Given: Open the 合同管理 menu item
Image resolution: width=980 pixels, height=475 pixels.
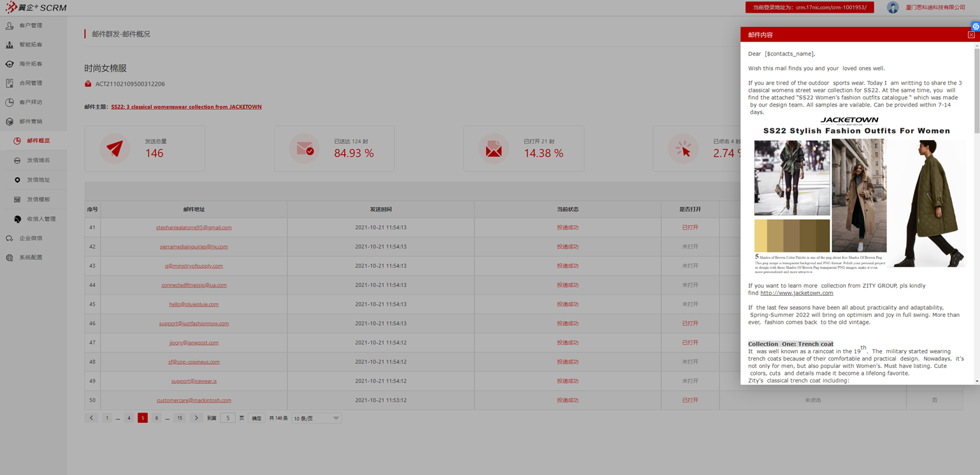Looking at the screenshot, I should (31, 83).
